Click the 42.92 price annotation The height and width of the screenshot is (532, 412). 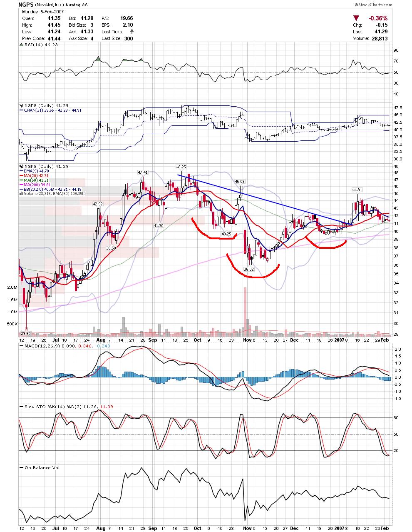98,204
